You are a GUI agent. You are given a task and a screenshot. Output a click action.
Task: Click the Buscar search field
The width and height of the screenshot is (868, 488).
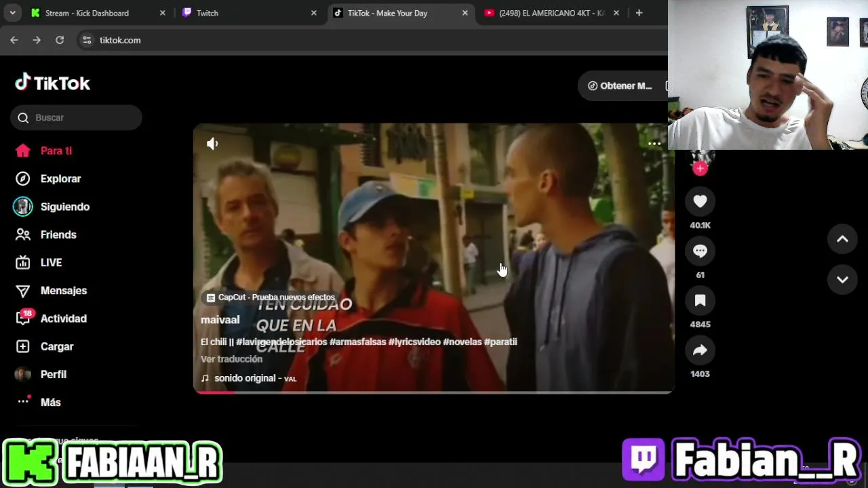click(76, 117)
